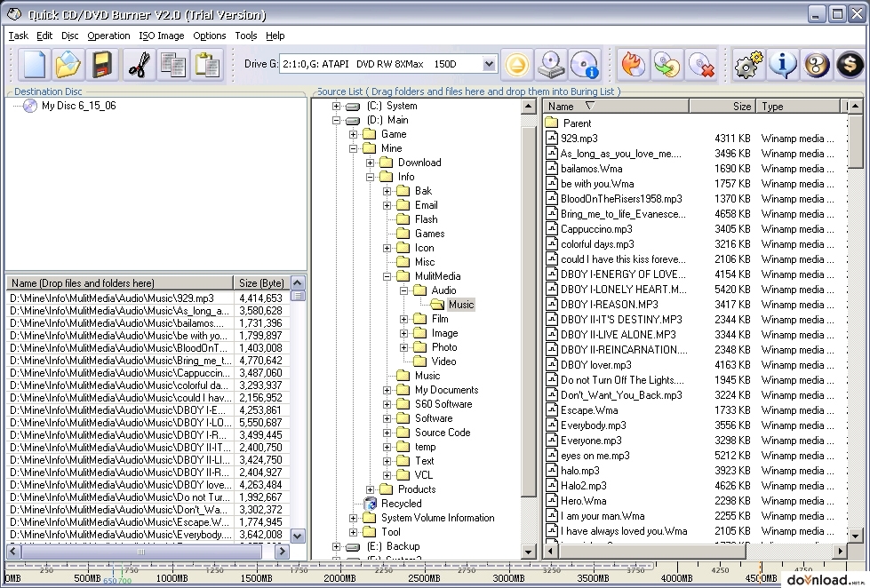Select Halo2.mp3 in the file list

pos(583,485)
